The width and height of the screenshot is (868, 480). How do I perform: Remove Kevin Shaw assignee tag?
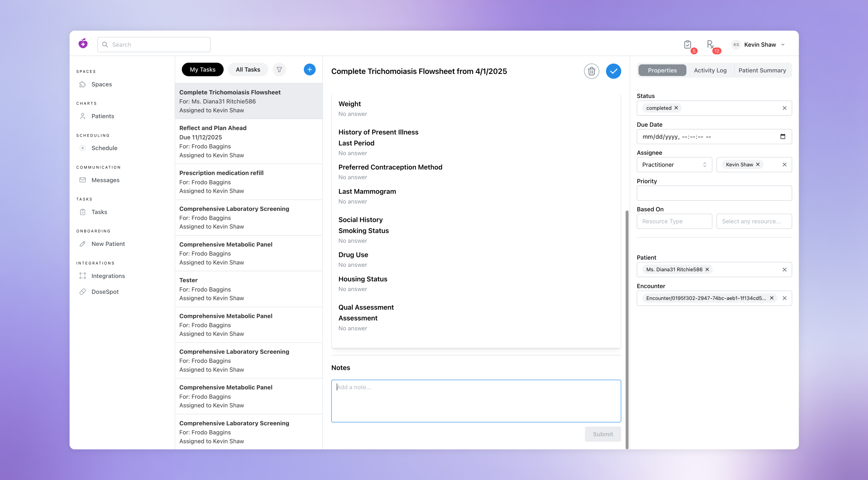tap(758, 164)
